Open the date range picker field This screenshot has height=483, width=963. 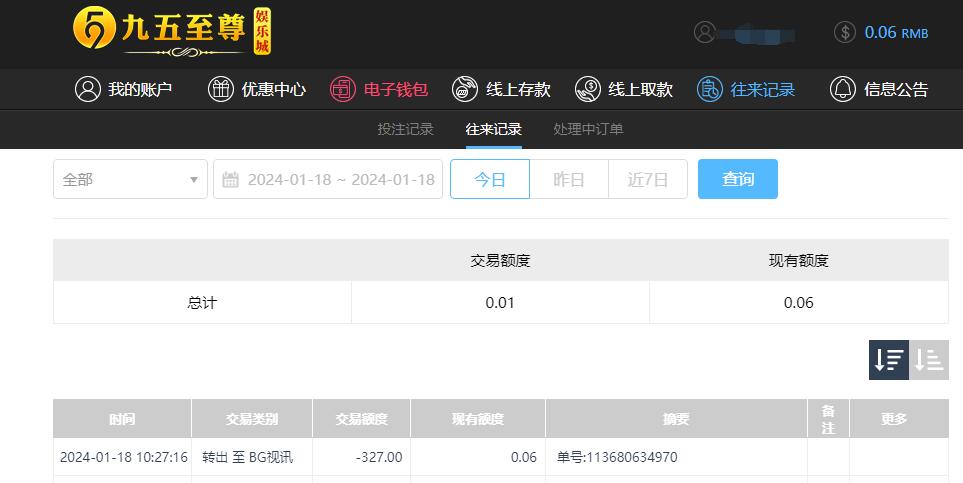(x=328, y=179)
